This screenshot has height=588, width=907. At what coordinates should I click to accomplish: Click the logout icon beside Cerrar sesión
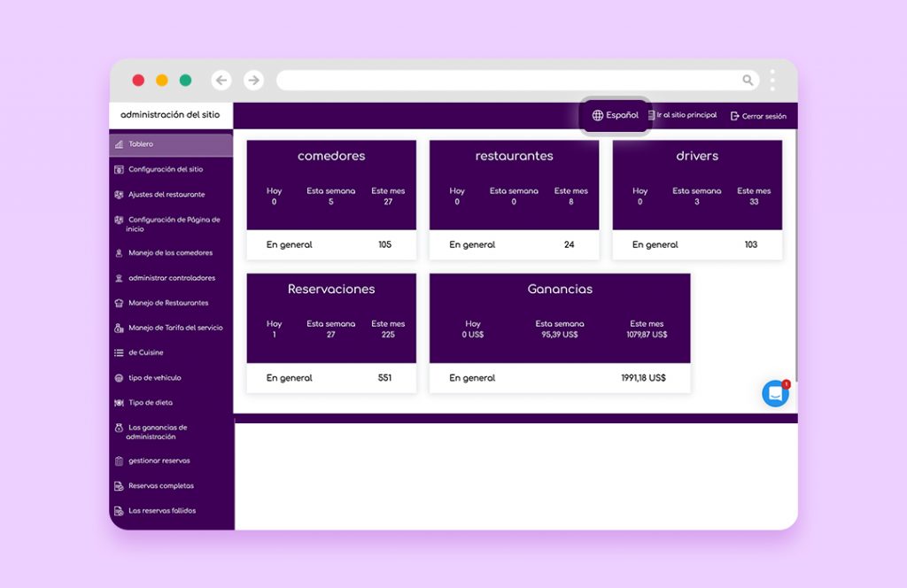click(x=734, y=116)
